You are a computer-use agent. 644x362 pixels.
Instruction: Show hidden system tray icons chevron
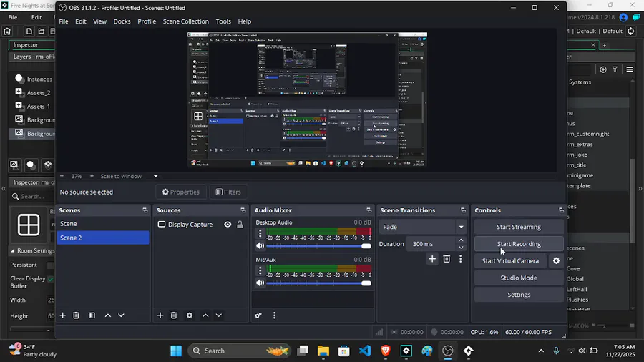point(541,351)
